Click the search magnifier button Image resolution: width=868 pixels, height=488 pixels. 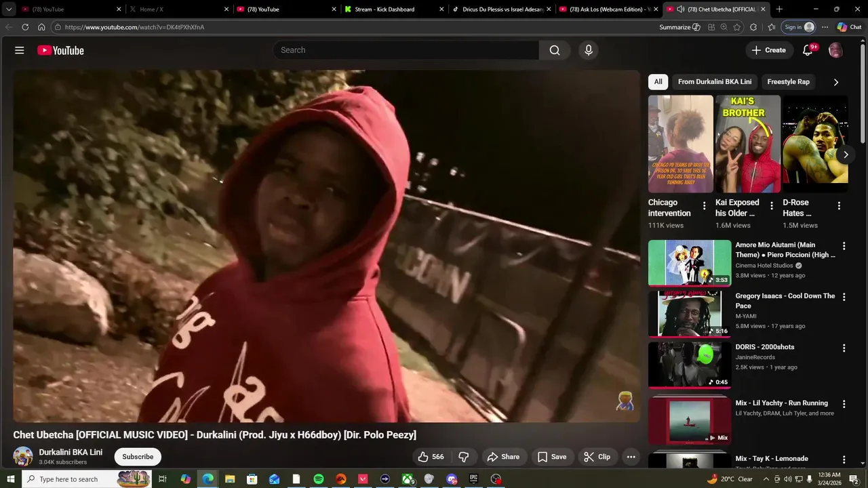click(x=555, y=50)
